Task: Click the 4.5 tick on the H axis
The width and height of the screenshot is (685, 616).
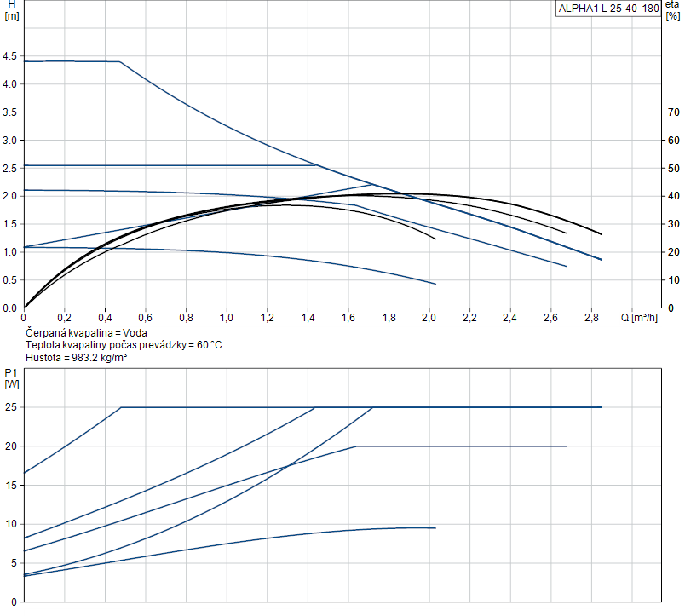Action: [x=10, y=56]
